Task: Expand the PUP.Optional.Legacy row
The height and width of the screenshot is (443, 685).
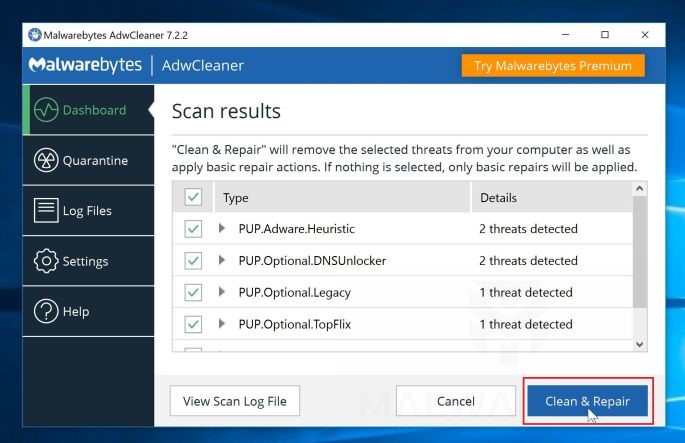Action: 222,291
